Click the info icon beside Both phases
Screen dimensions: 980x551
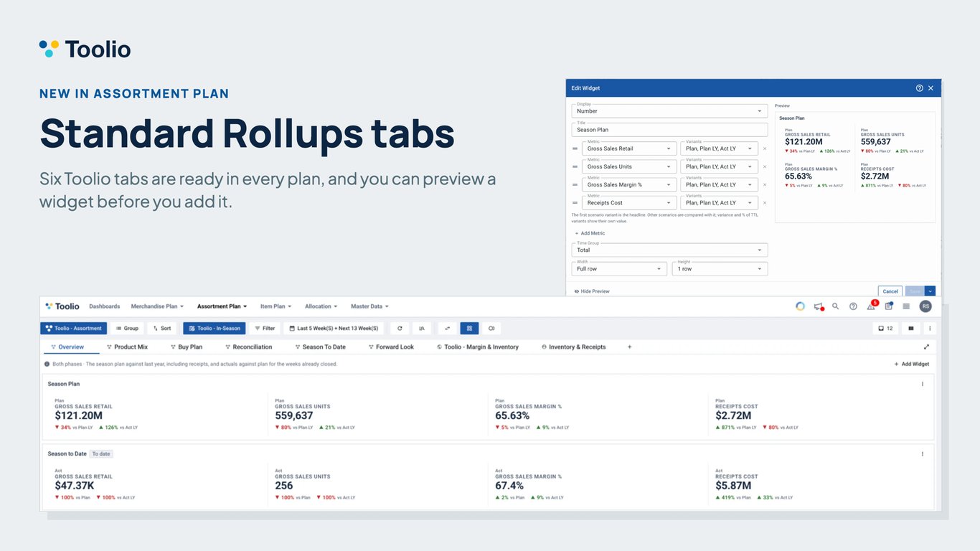[x=47, y=364]
